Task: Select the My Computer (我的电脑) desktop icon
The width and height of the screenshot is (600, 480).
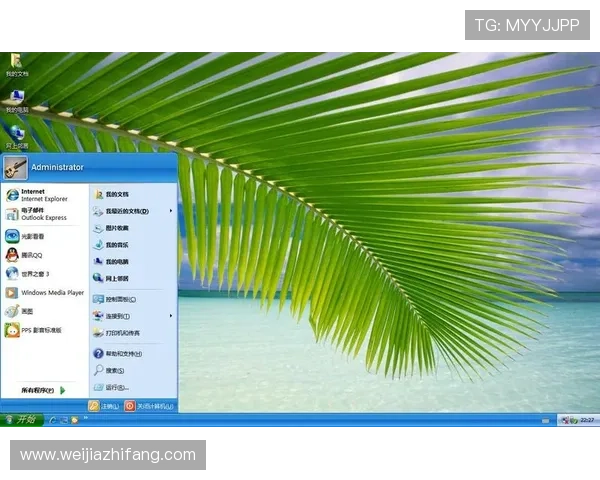Action: click(17, 100)
